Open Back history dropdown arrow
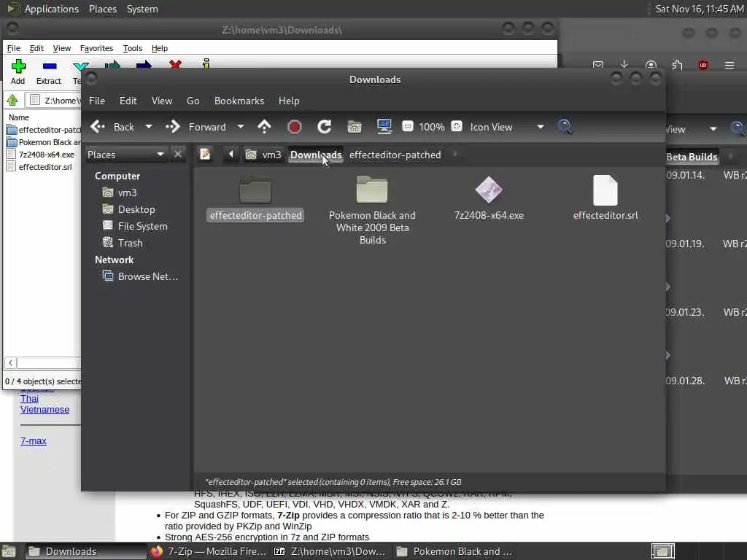747x560 pixels. coord(149,127)
